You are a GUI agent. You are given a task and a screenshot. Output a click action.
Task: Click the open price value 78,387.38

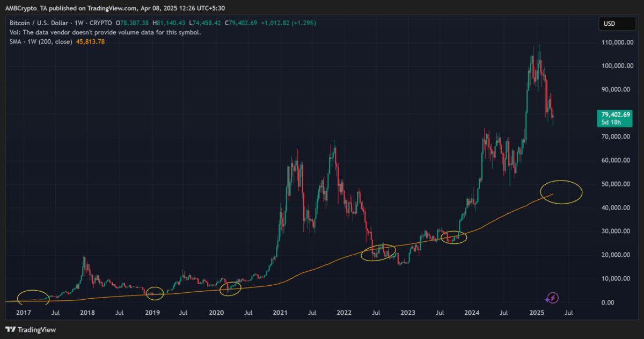(x=135, y=23)
